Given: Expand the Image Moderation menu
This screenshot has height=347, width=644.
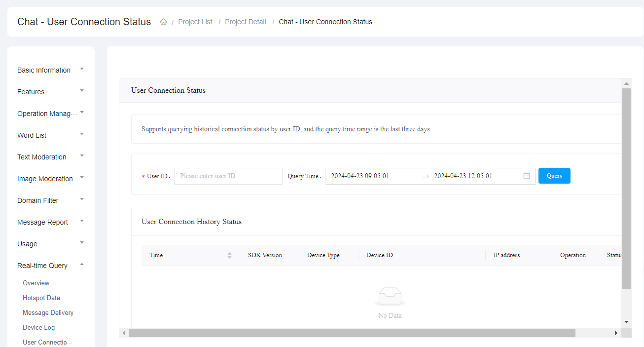Looking at the screenshot, I should point(51,179).
